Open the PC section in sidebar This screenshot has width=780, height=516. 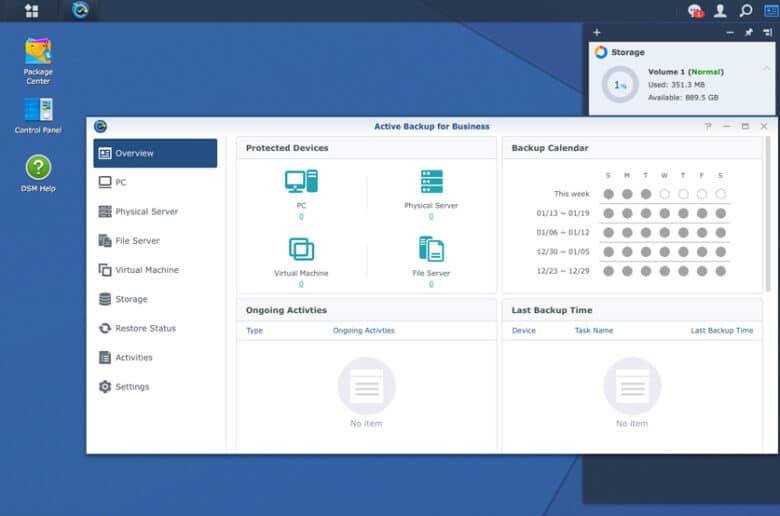(155, 182)
